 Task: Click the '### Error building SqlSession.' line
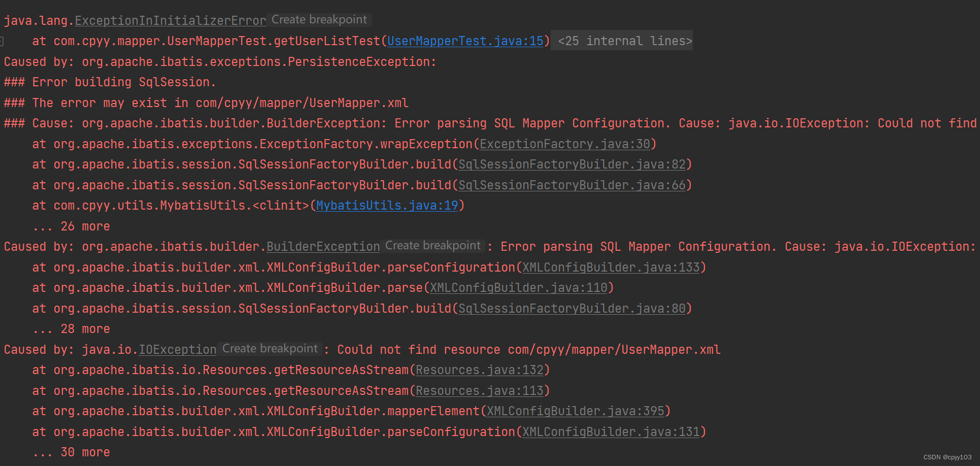[110, 82]
